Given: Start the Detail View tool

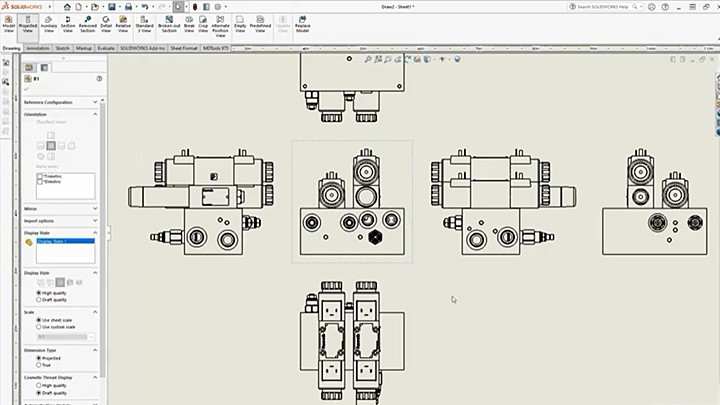Looking at the screenshot, I should point(106,24).
